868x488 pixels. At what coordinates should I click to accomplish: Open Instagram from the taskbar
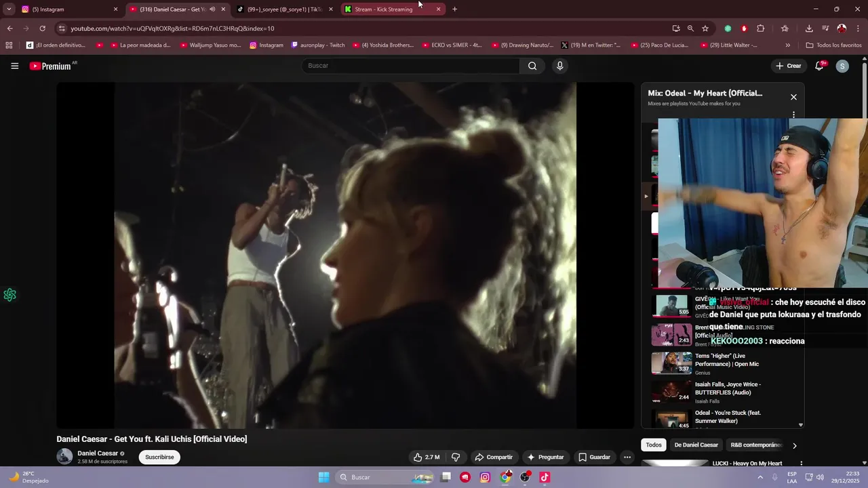tap(485, 477)
